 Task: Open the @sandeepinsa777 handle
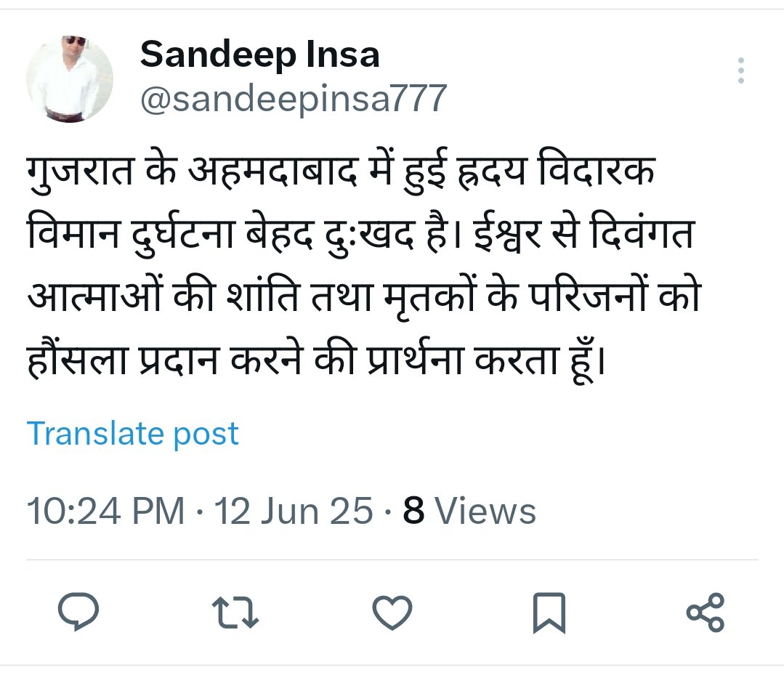tap(293, 99)
